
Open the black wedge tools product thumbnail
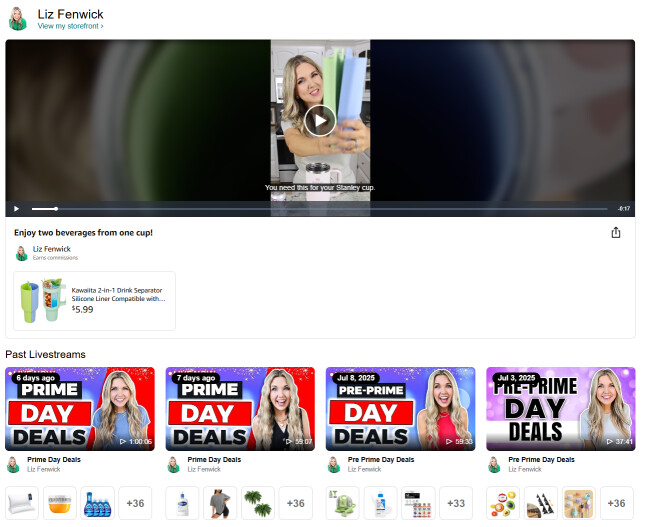click(541, 503)
